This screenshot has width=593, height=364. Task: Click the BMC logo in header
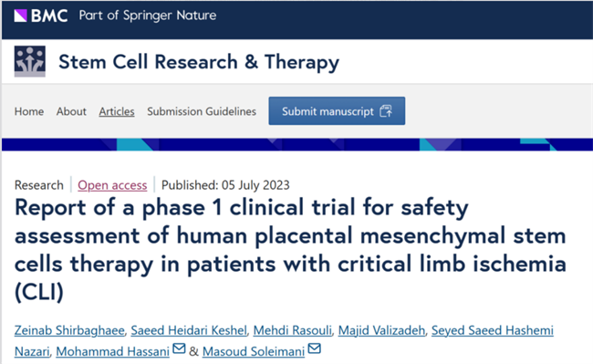point(41,16)
